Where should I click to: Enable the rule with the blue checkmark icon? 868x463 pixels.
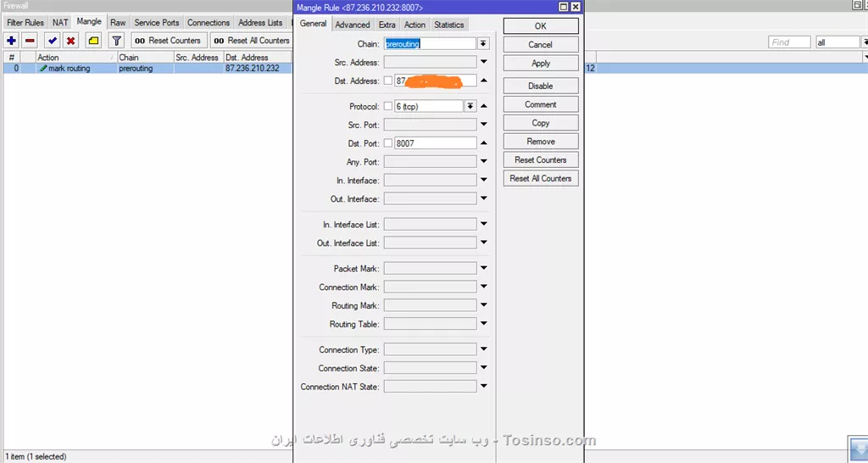(53, 41)
